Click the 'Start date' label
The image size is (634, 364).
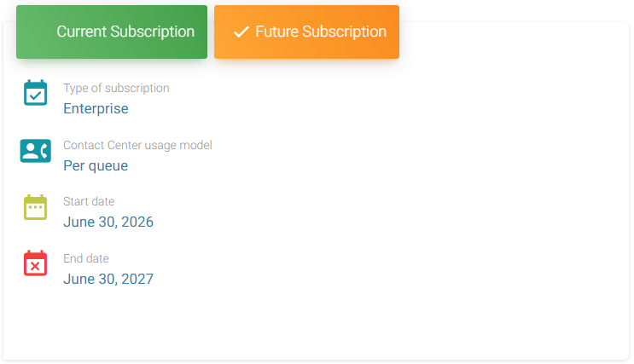[x=89, y=201]
